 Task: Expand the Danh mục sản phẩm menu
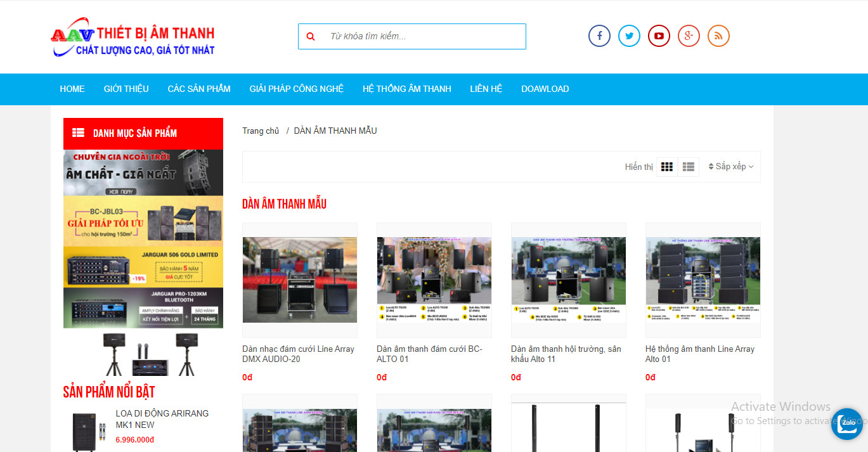coord(143,133)
